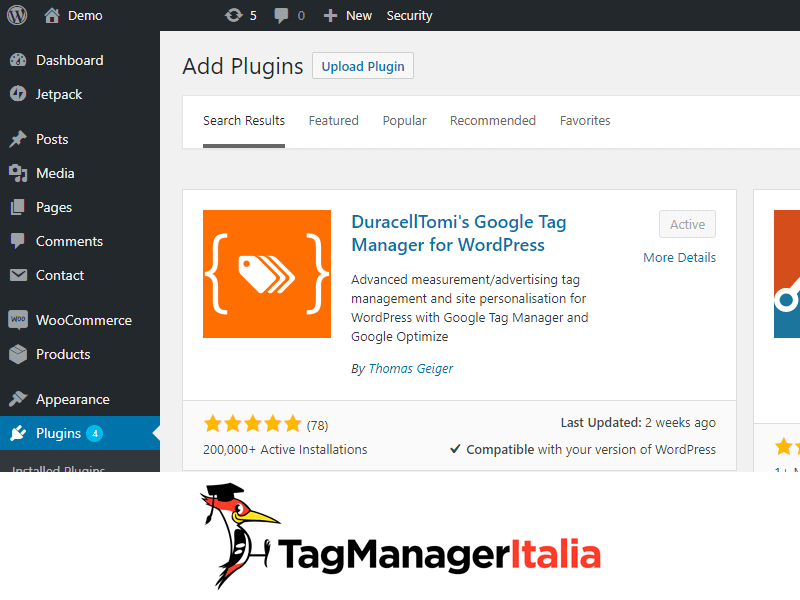Open Installed Plugins submenu item

pyautogui.click(x=59, y=467)
